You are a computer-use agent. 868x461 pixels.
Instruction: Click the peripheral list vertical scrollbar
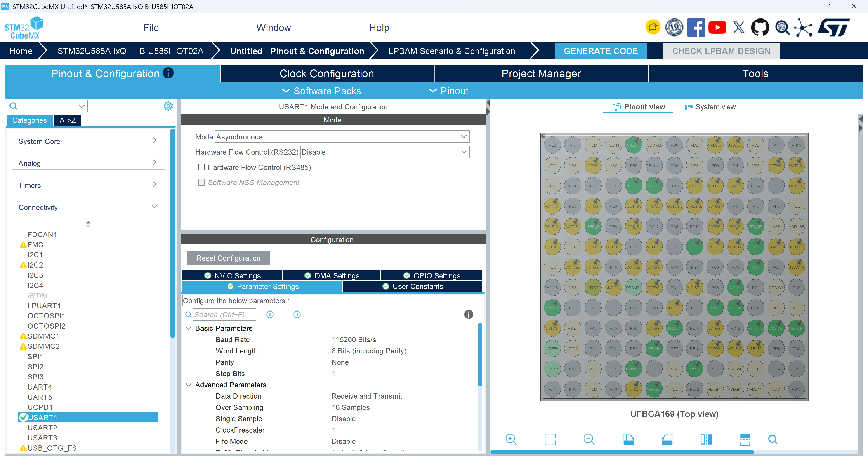(x=172, y=233)
